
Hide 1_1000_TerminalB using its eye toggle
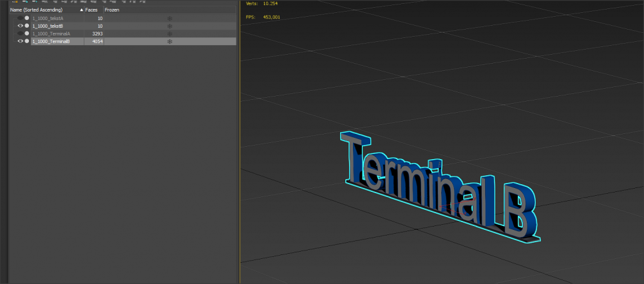click(20, 41)
